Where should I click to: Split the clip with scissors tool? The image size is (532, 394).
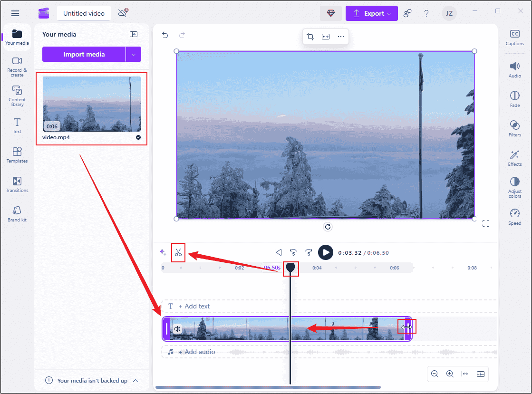(178, 253)
